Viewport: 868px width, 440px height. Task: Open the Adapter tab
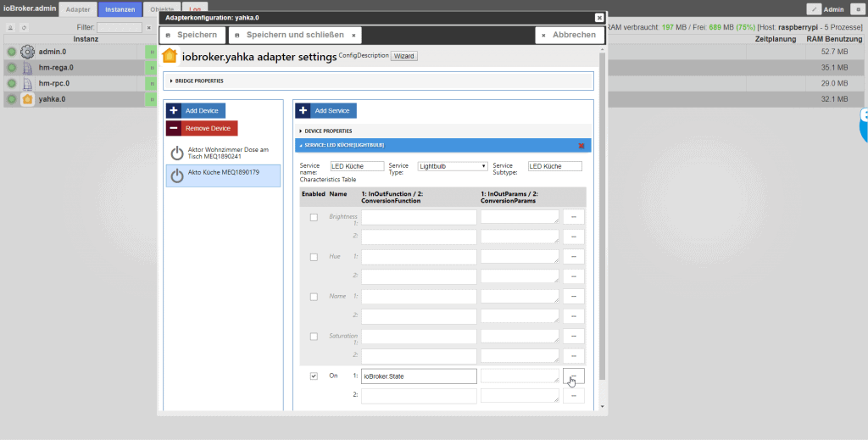point(78,9)
